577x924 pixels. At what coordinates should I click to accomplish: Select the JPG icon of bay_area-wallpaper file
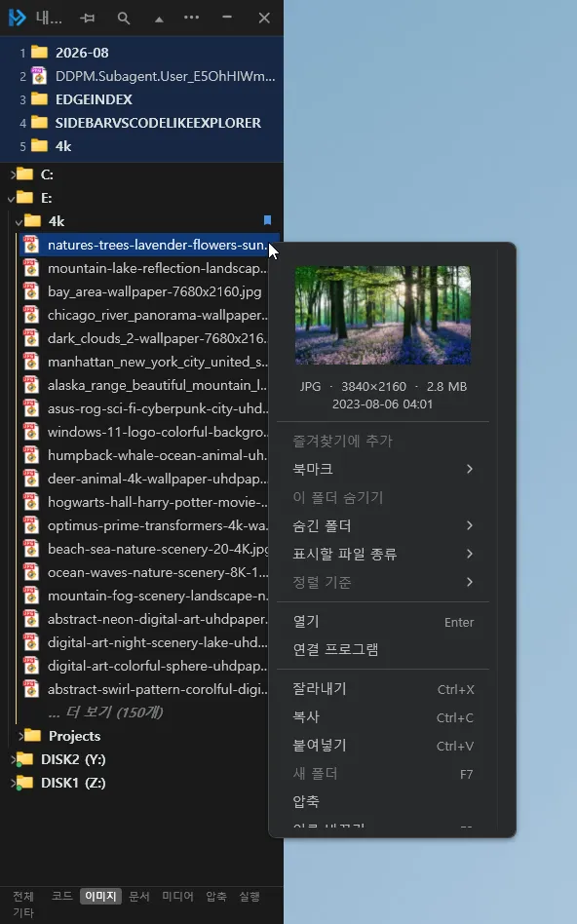[30, 291]
